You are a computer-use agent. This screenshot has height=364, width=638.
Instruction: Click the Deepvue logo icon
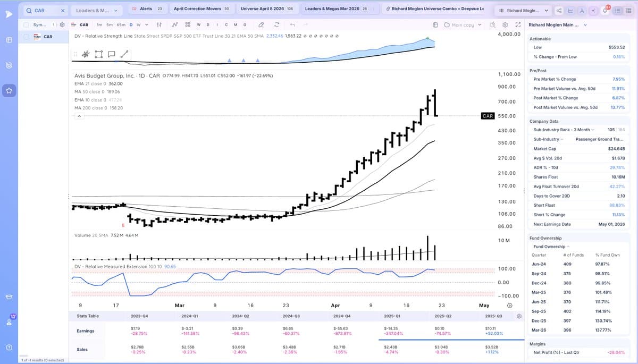tap(9, 14)
